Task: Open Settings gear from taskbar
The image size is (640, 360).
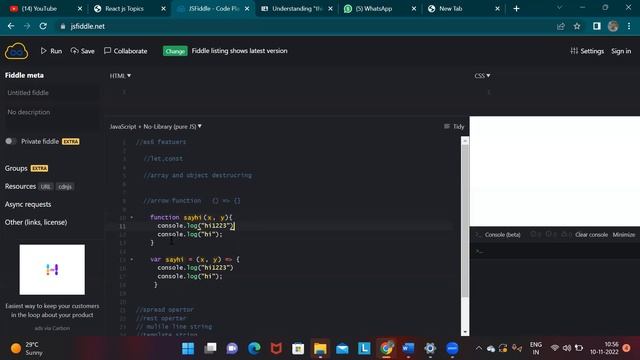Action: pos(430,349)
